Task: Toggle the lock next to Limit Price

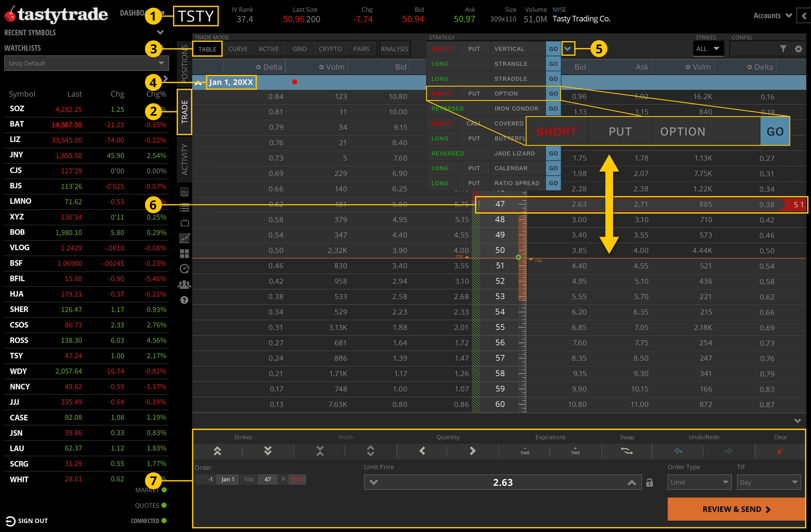Action: [x=650, y=482]
